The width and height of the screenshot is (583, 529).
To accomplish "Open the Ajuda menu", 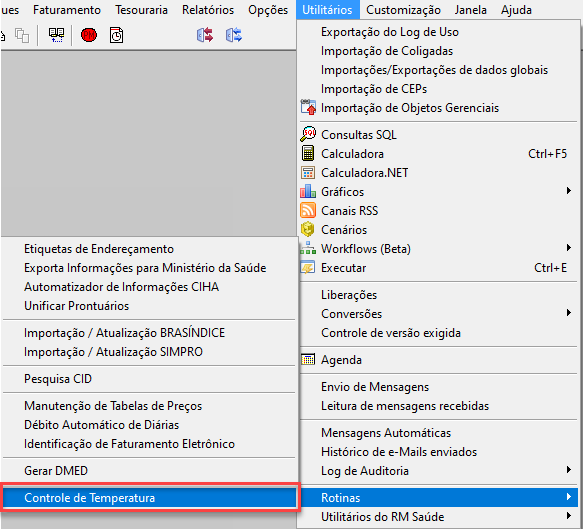I will point(516,10).
